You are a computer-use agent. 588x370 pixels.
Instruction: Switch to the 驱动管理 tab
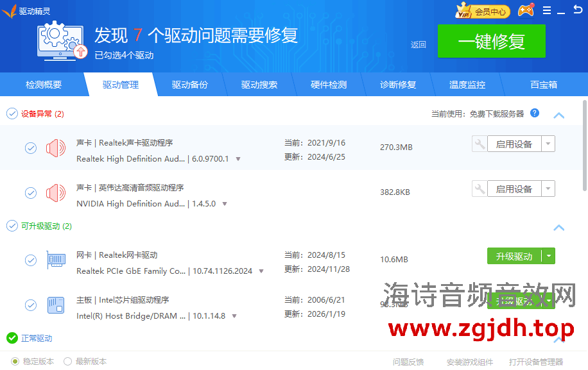coord(121,85)
